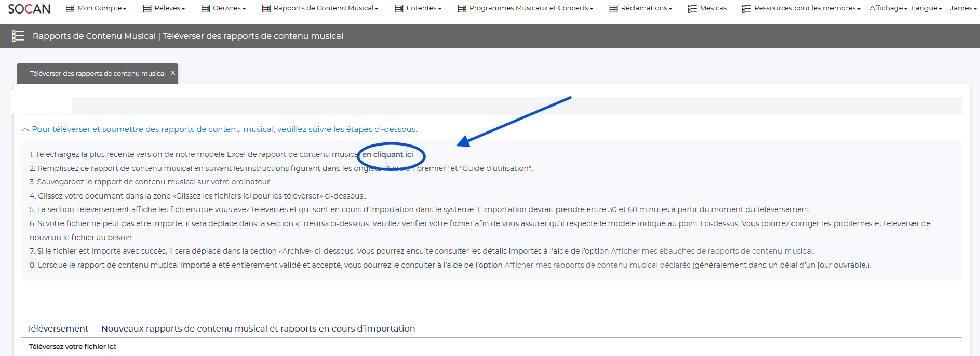Viewport: 980px width, 356px height.
Task: Click the SOCAN logo
Action: pyautogui.click(x=29, y=9)
